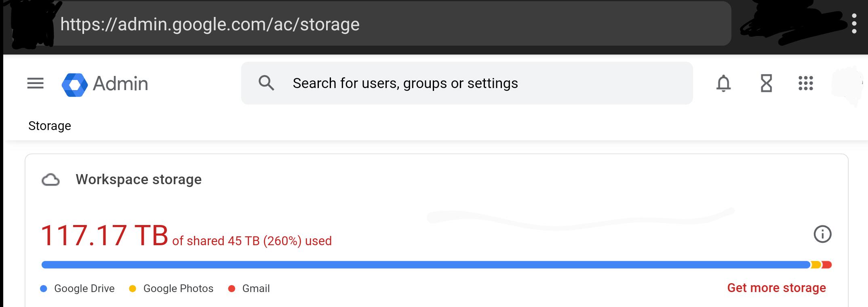Click the storage info icon
Screen dimensions: 868x307
(822, 234)
